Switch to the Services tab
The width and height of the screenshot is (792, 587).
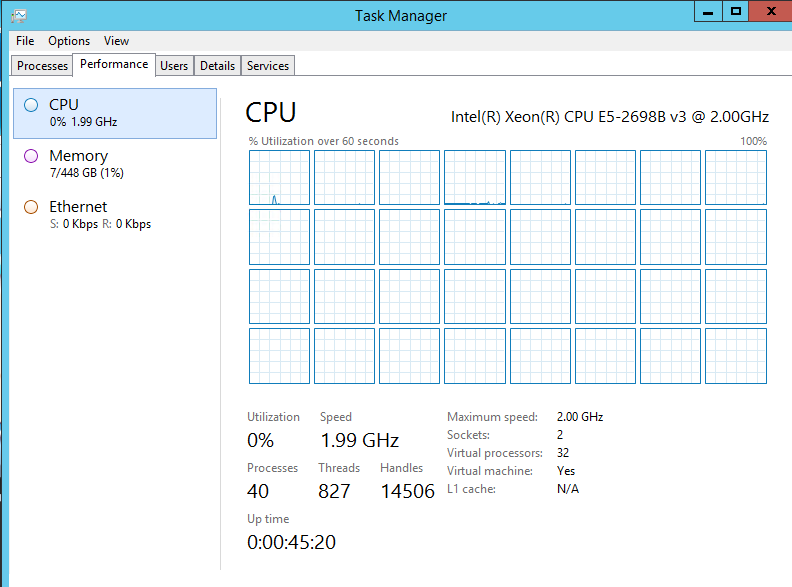pyautogui.click(x=268, y=66)
